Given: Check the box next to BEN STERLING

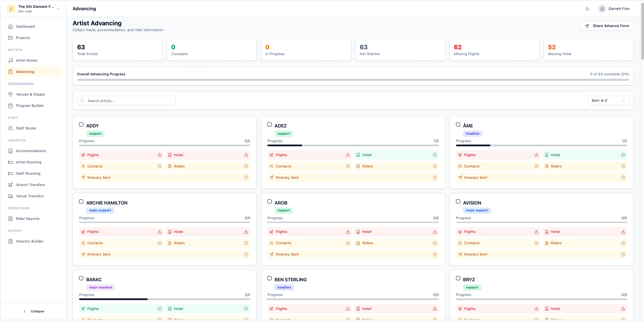Looking at the screenshot, I should [269, 278].
